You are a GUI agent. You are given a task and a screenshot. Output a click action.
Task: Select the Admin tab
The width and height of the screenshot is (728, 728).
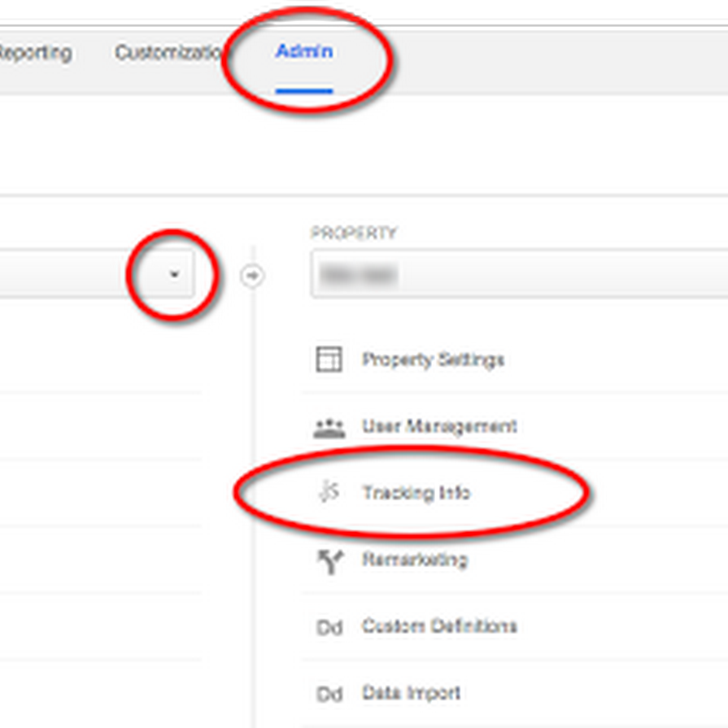(303, 52)
